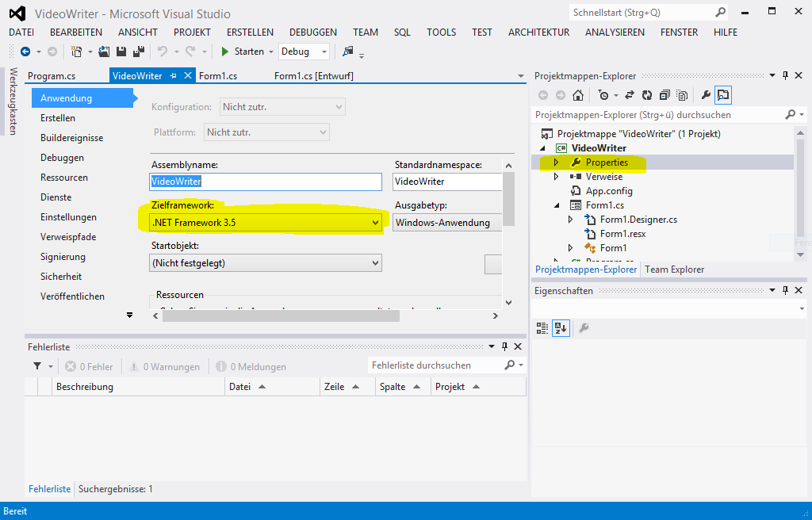Viewport: 812px width, 520px height.
Task: Click the Sync with Active Document arrows icon
Action: coord(630,95)
